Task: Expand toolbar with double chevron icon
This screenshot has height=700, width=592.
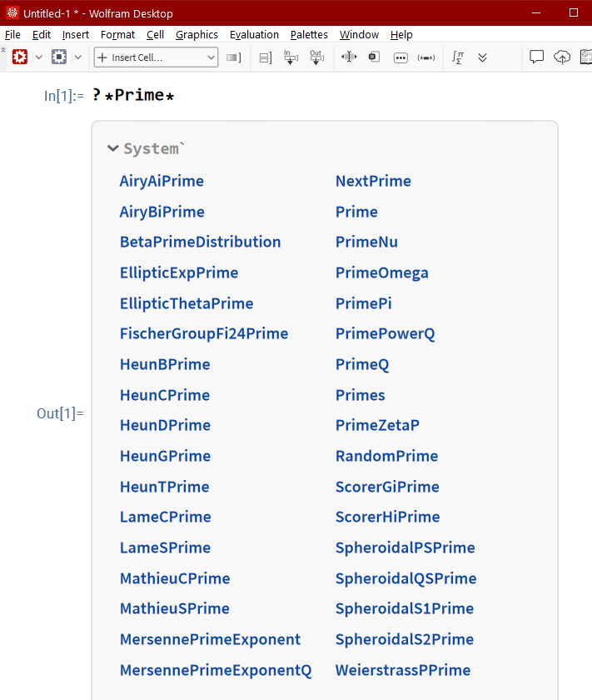Action: [482, 57]
